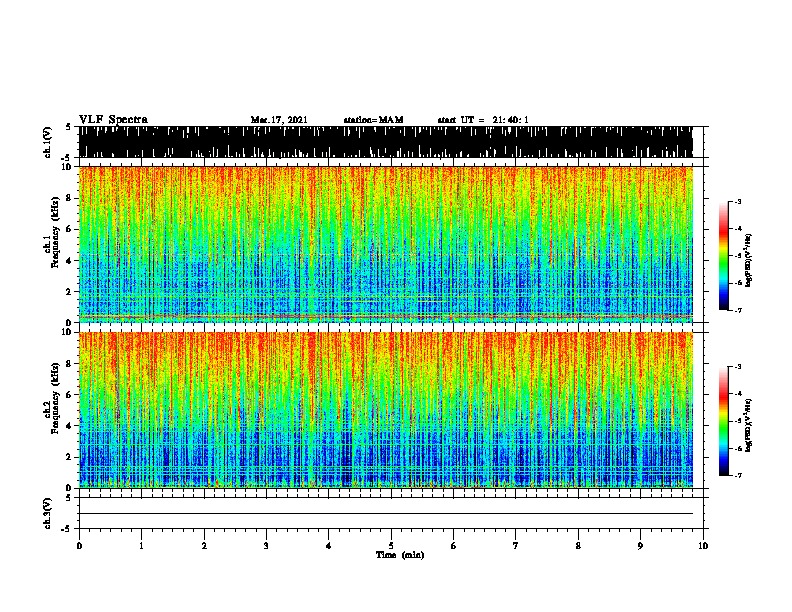Click the ch.2 color bar's log(PSD) label
This screenshot has height=612, width=792.
pyautogui.click(x=749, y=425)
